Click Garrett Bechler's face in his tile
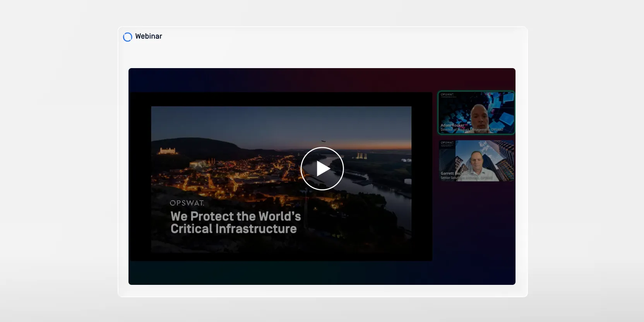 click(476, 158)
